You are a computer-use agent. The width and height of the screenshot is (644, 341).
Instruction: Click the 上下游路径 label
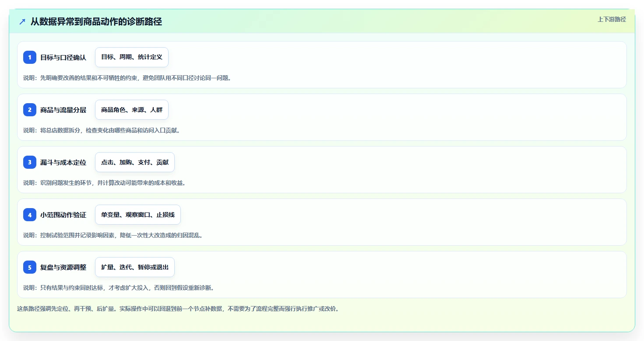[x=612, y=19]
